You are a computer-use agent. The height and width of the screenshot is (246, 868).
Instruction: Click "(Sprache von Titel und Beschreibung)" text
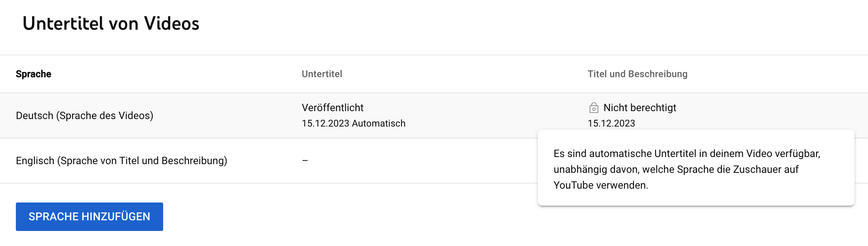pyautogui.click(x=142, y=161)
